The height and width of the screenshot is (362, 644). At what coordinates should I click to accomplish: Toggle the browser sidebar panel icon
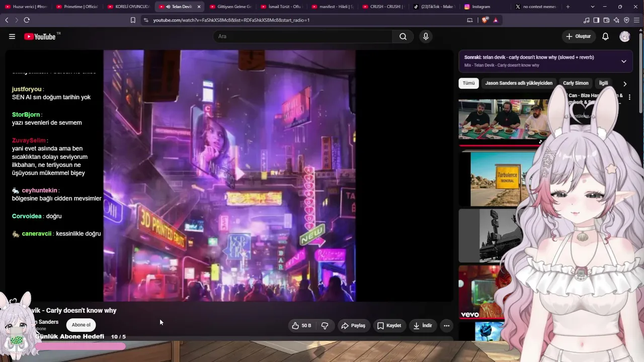point(596,20)
